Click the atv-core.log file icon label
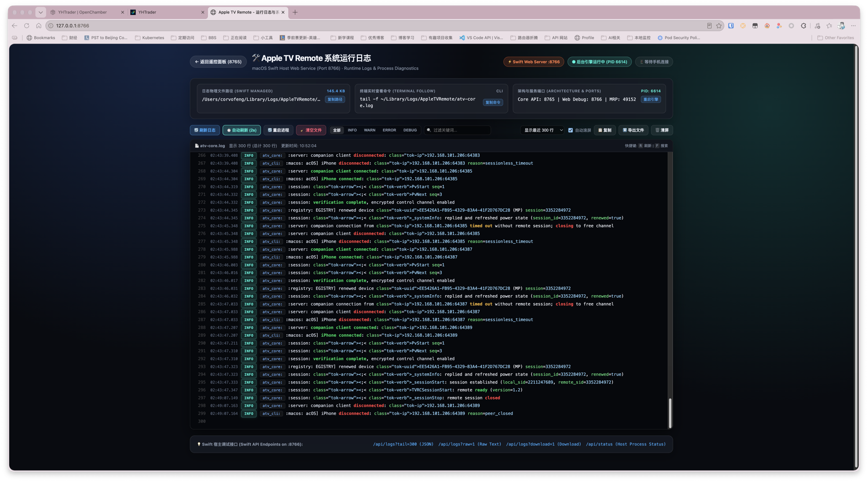The width and height of the screenshot is (868, 482). pos(210,146)
